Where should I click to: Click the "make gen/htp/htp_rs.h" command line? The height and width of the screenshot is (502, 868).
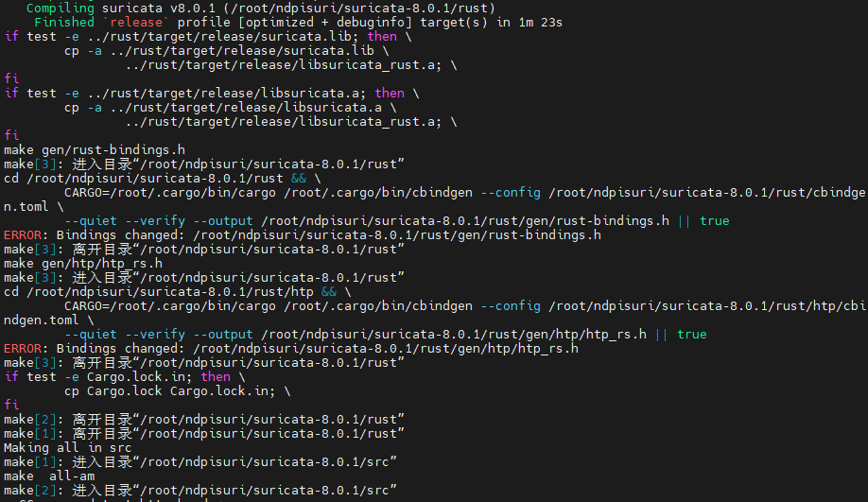(83, 263)
